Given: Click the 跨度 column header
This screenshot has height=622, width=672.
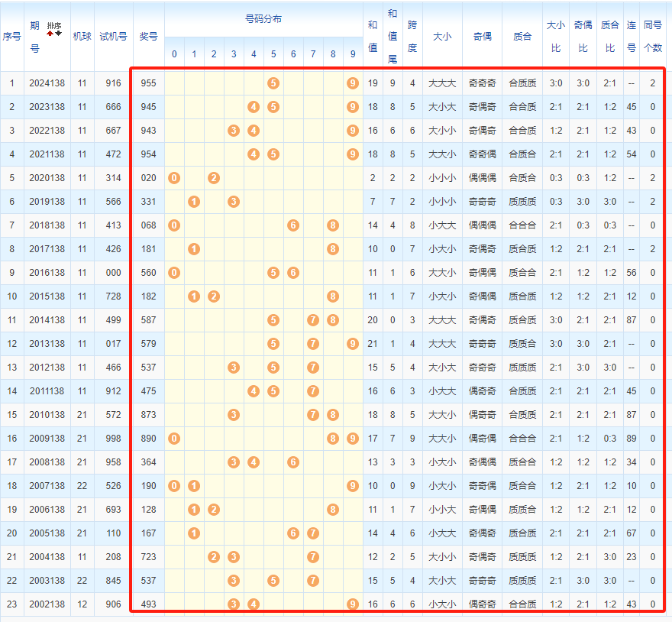Looking at the screenshot, I should [412, 37].
